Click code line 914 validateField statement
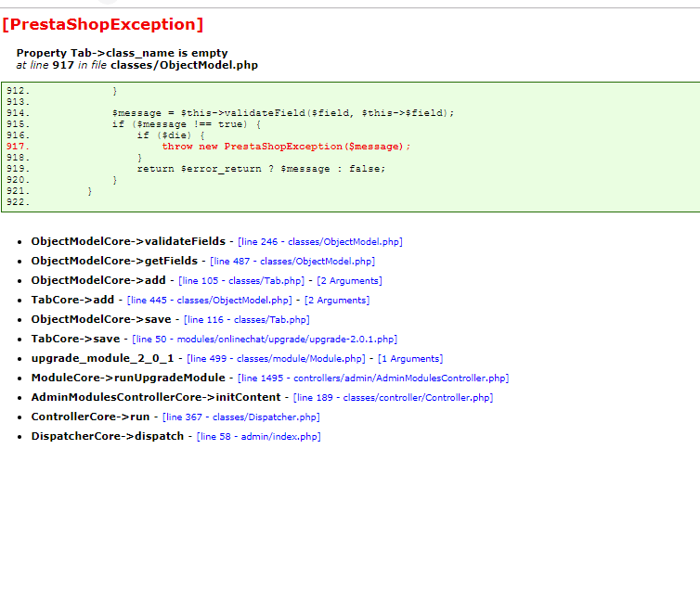Screen dimensions: 700x603 tap(283, 113)
